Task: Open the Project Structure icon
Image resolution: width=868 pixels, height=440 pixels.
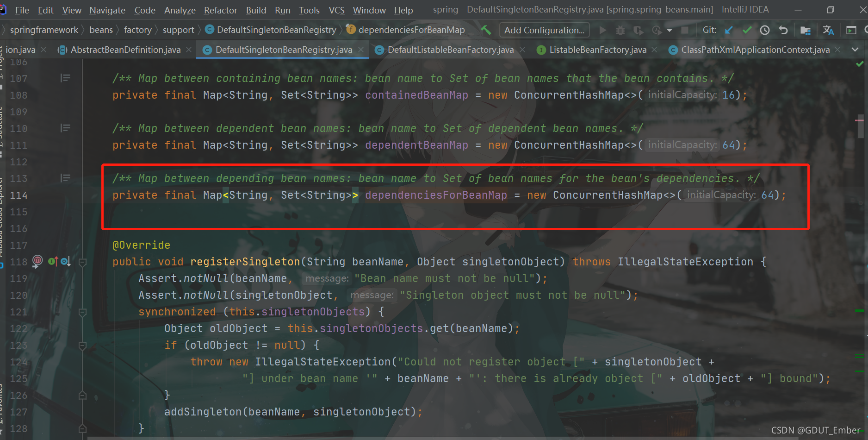Action: pyautogui.click(x=805, y=30)
